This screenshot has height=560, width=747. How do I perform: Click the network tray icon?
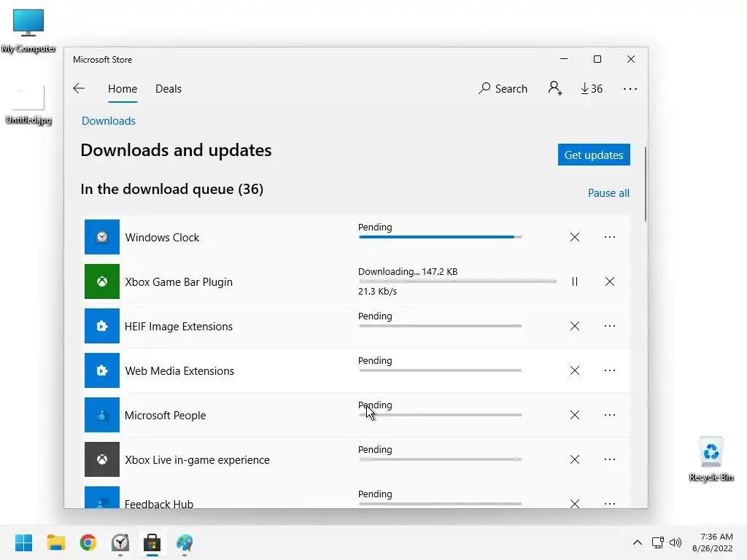coord(658,542)
